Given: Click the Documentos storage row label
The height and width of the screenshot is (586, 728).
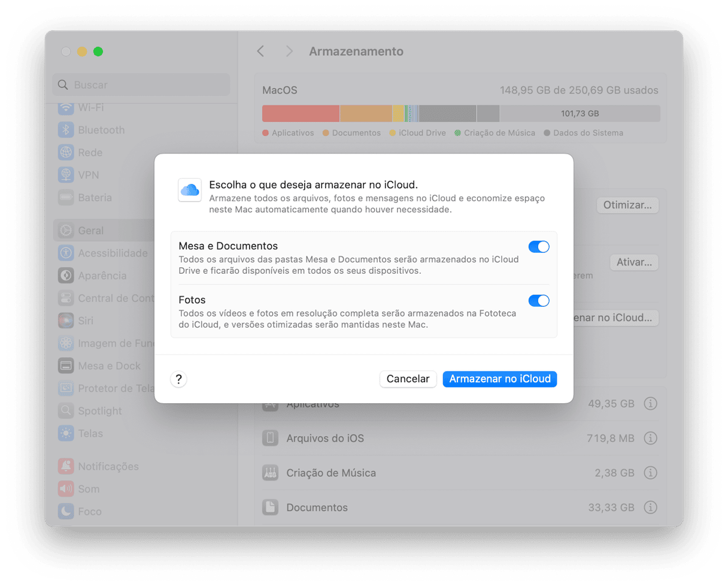Looking at the screenshot, I should coord(317,508).
